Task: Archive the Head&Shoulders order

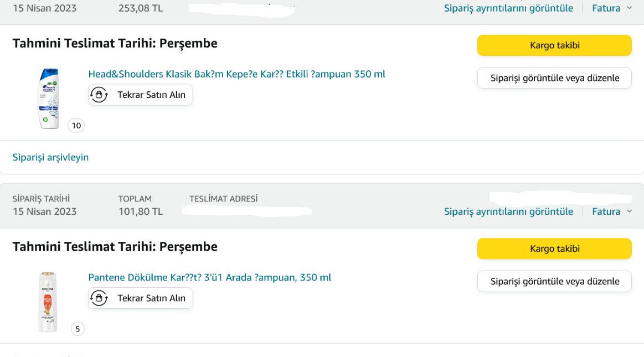Action: point(50,157)
